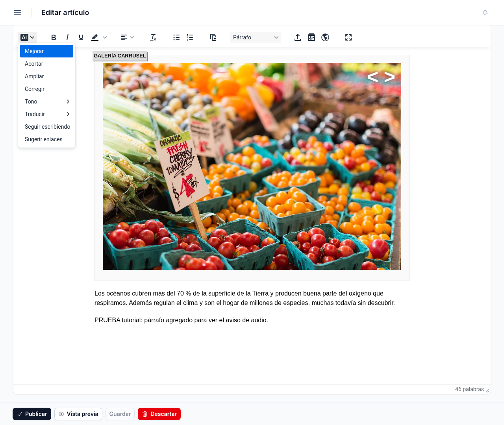Click the paste content icon
Image resolution: width=504 pixels, height=425 pixels.
[213, 37]
